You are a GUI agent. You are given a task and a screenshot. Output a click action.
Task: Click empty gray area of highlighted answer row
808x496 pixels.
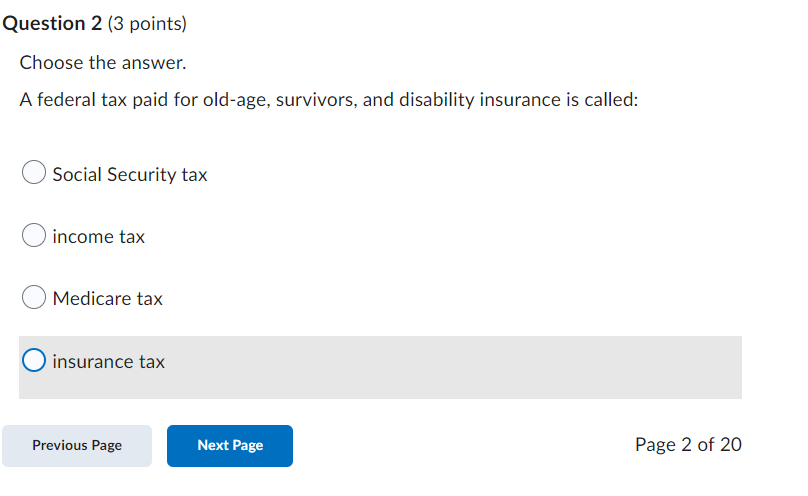coord(500,367)
